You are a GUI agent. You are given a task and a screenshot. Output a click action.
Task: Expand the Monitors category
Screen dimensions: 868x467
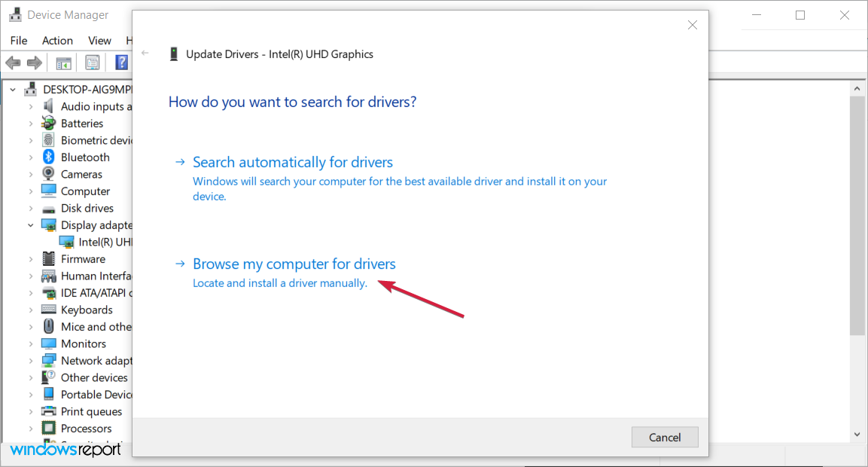[31, 344]
